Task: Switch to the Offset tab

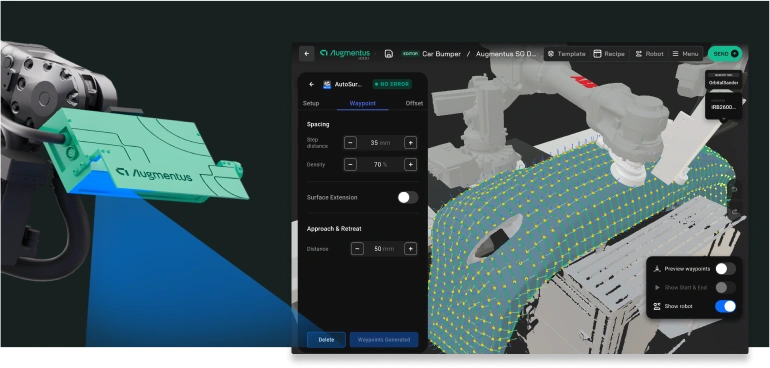Action: [414, 103]
